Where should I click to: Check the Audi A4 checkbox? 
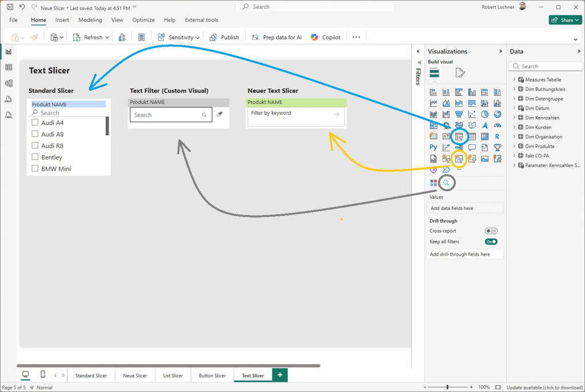point(35,123)
